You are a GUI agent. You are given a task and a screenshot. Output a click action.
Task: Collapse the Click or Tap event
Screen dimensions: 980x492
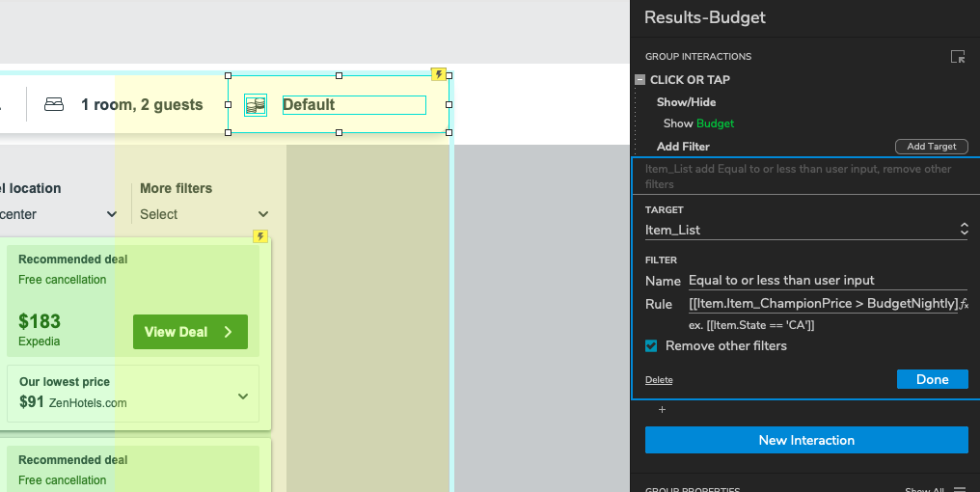640,80
